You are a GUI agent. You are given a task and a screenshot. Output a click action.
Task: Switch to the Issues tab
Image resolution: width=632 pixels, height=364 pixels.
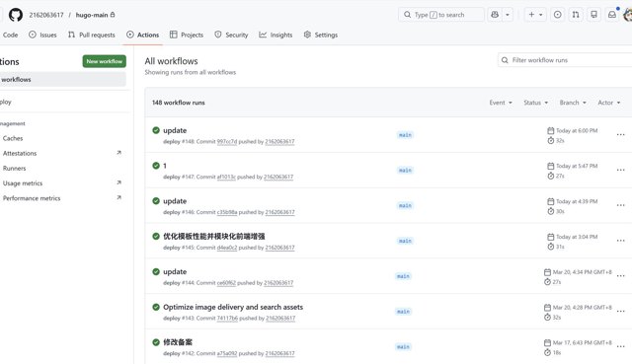point(42,36)
